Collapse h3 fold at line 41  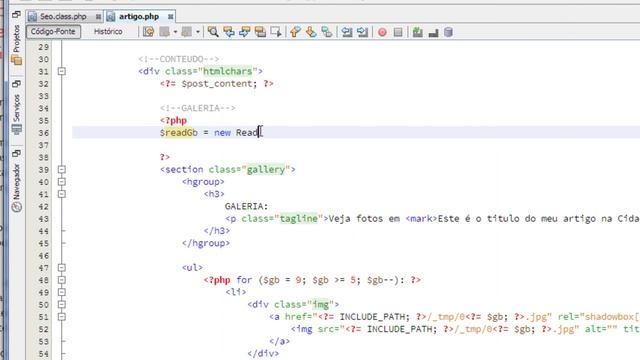[x=62, y=194]
